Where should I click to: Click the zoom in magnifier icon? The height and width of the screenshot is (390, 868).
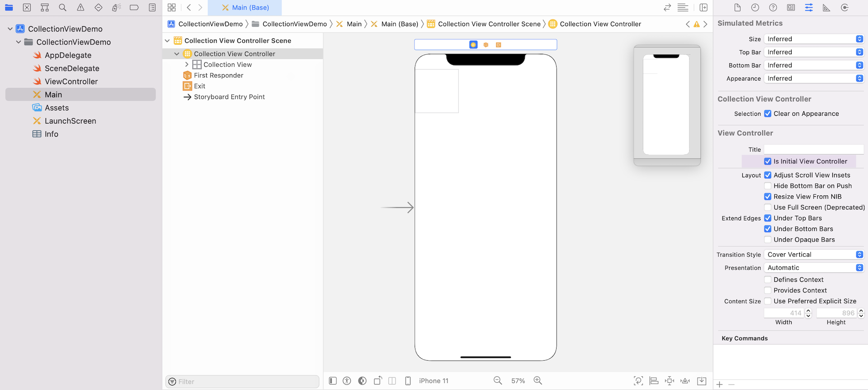click(538, 381)
